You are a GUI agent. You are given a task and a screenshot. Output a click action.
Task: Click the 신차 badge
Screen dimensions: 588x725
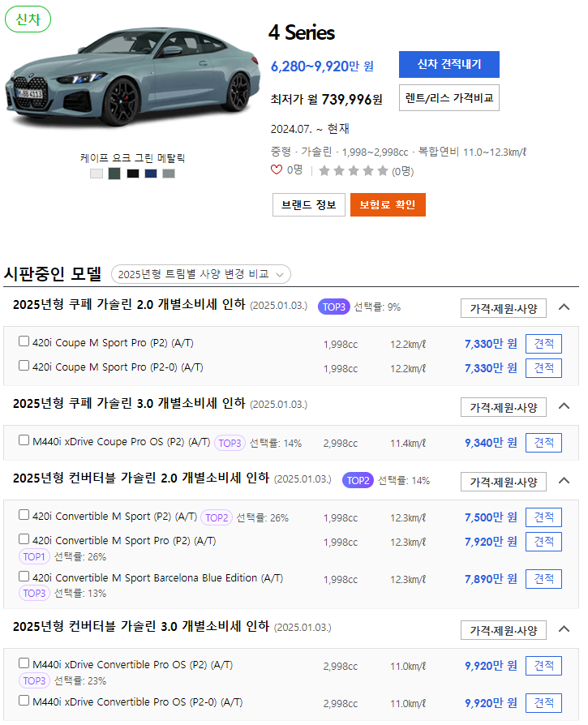(28, 19)
